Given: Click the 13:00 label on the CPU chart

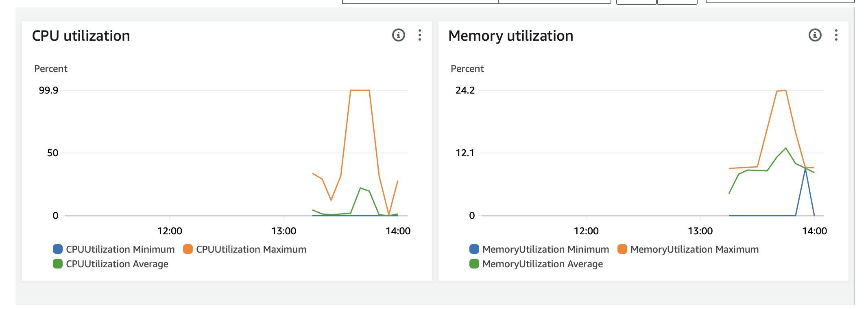Looking at the screenshot, I should click(x=284, y=231).
